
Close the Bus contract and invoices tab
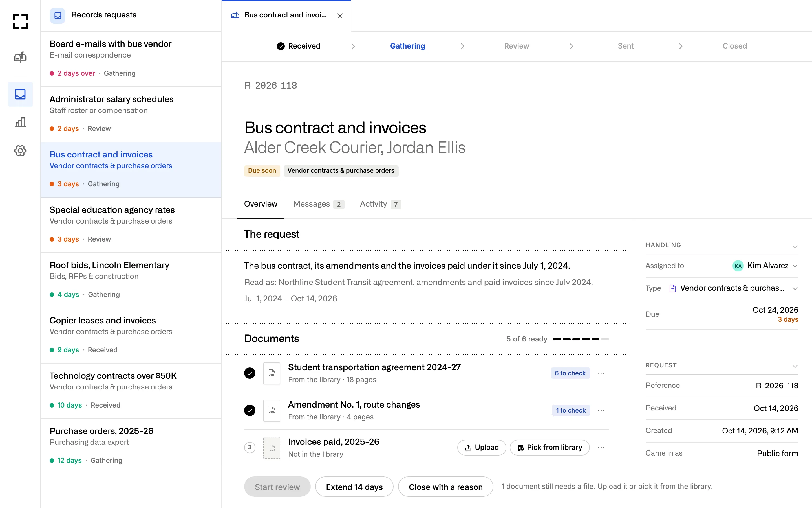click(x=340, y=16)
